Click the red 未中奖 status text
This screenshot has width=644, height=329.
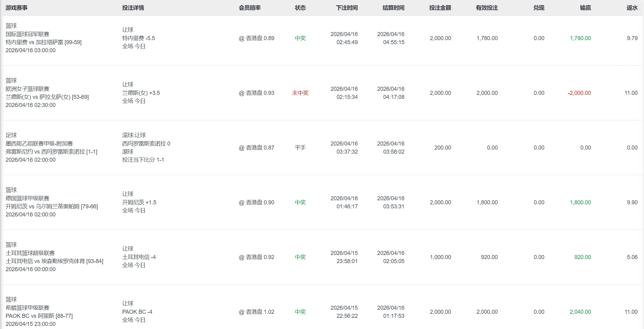[x=300, y=93]
